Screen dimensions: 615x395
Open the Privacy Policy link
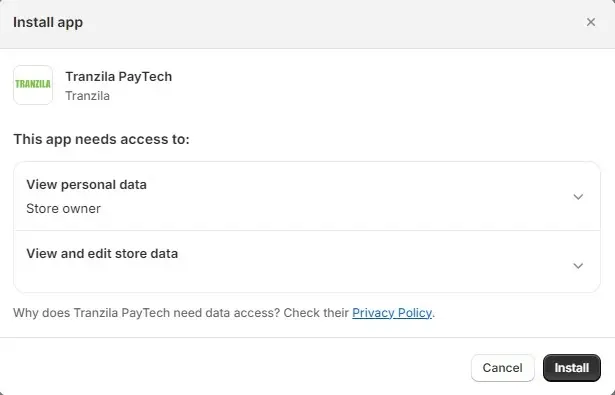(392, 313)
